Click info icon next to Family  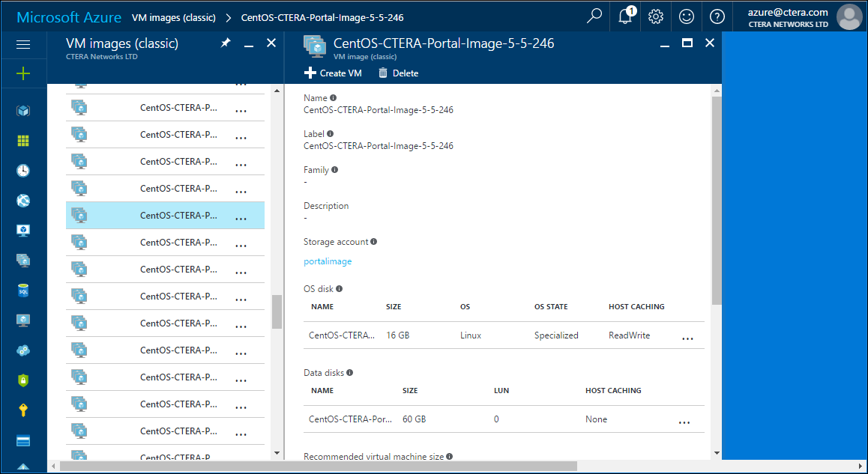click(335, 170)
